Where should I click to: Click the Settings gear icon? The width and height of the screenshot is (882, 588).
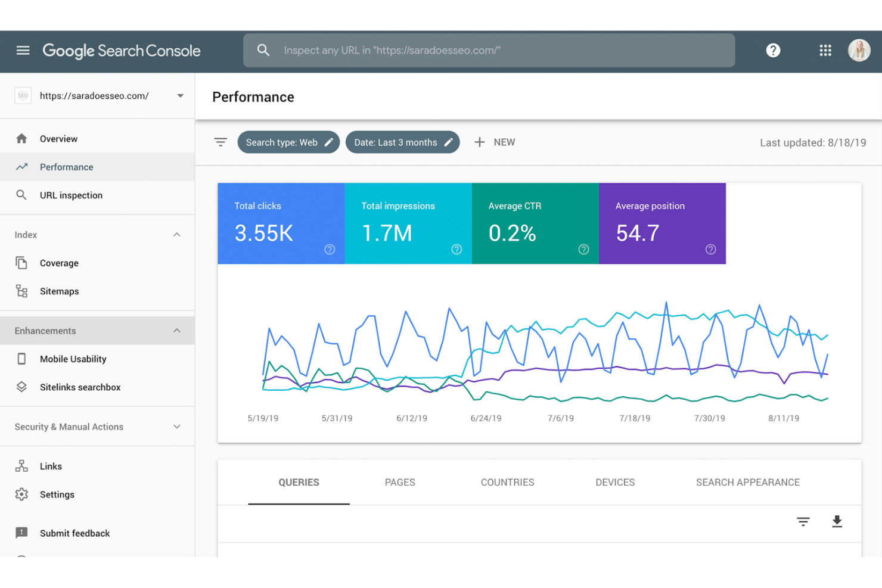click(21, 494)
